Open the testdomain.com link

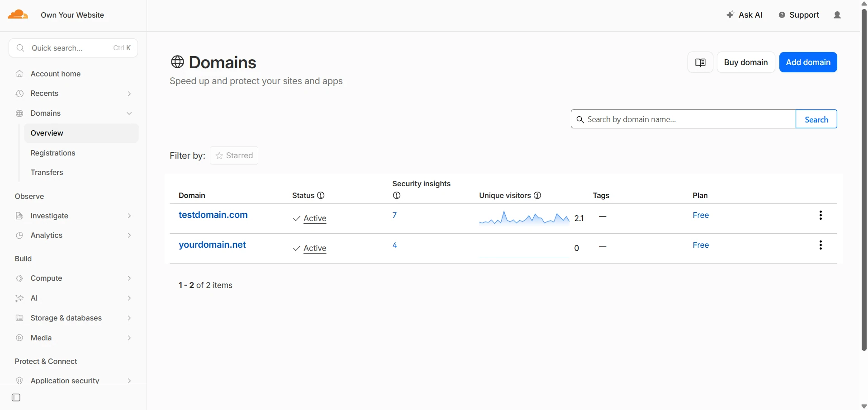213,215
